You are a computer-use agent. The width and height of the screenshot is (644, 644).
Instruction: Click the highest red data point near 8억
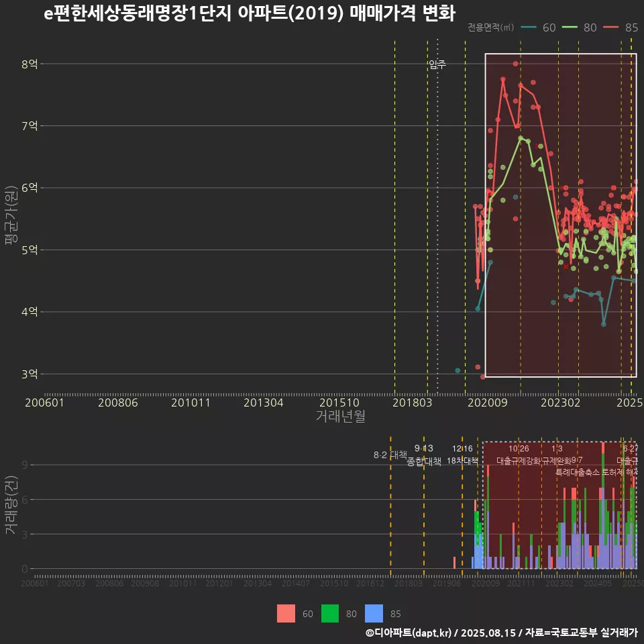click(515, 64)
